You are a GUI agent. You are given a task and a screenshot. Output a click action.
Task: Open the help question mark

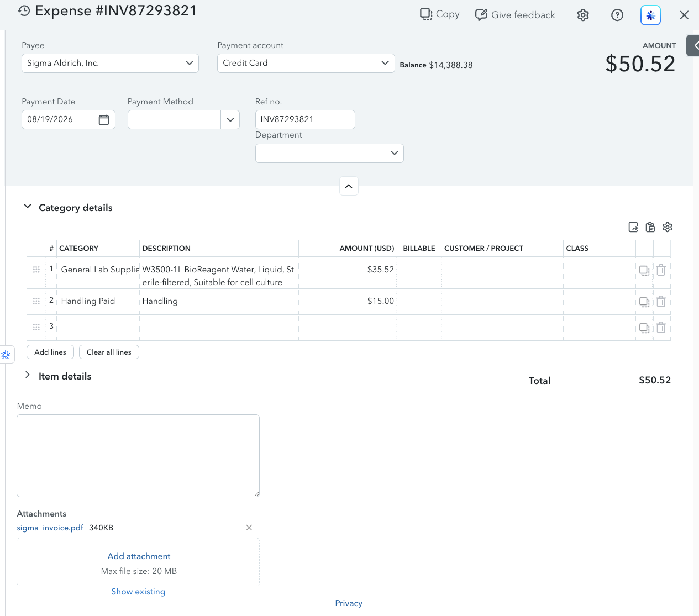tap(617, 15)
